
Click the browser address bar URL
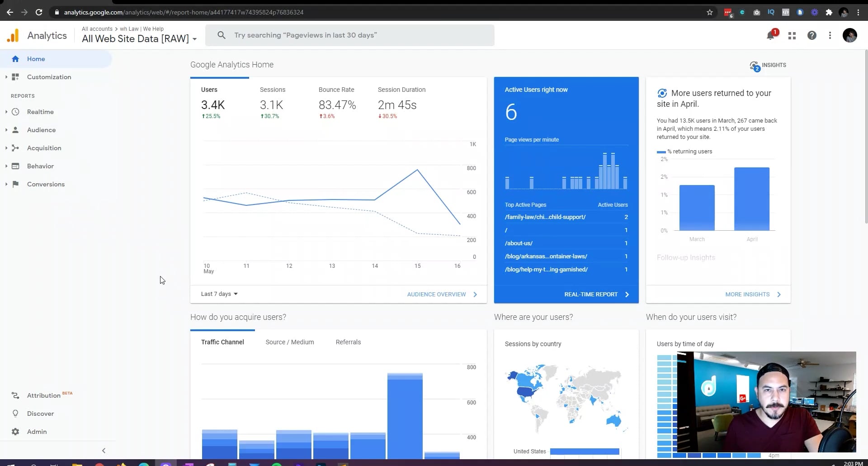click(x=184, y=12)
